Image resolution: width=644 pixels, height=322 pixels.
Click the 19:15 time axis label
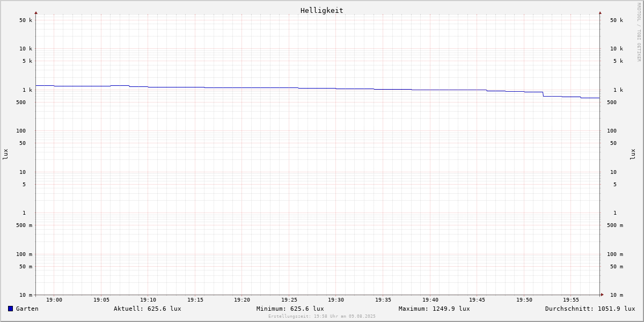coord(195,300)
